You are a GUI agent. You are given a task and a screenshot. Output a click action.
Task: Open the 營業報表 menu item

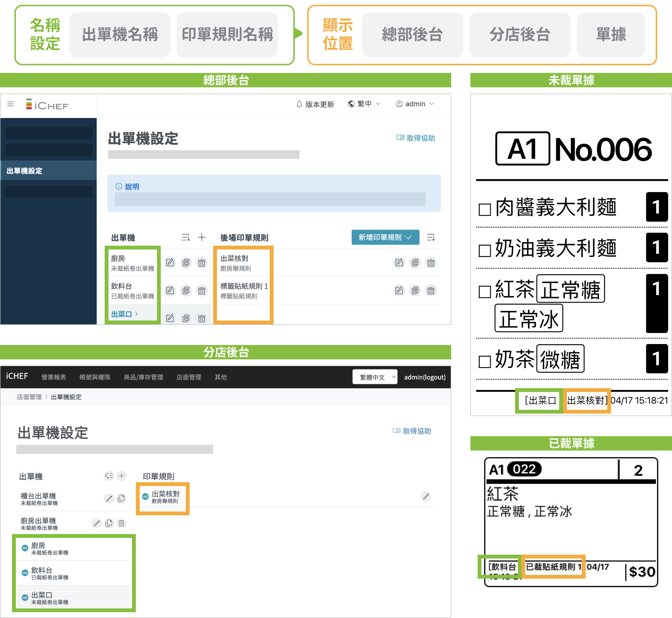click(x=54, y=377)
